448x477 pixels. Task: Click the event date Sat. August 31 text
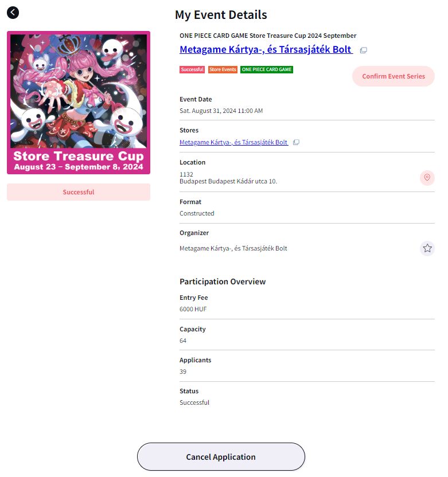pos(221,111)
